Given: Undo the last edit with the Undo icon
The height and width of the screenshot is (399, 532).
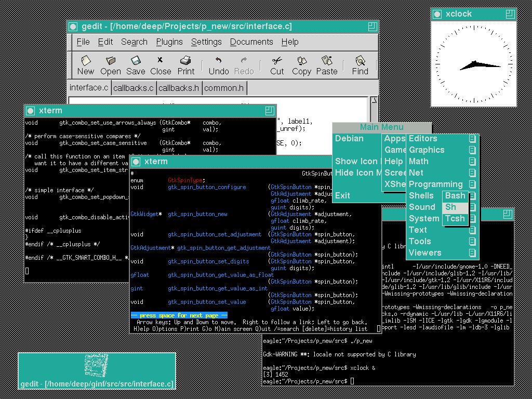Looking at the screenshot, I should click(x=218, y=64).
